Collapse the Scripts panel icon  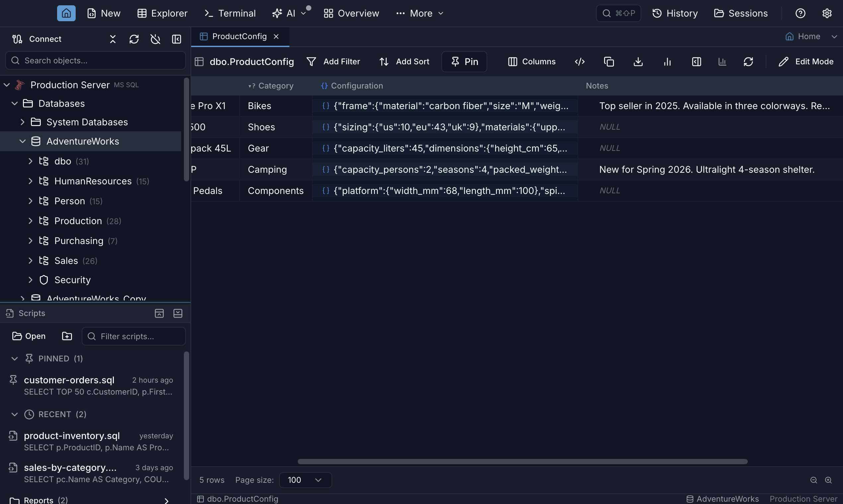pyautogui.click(x=178, y=313)
